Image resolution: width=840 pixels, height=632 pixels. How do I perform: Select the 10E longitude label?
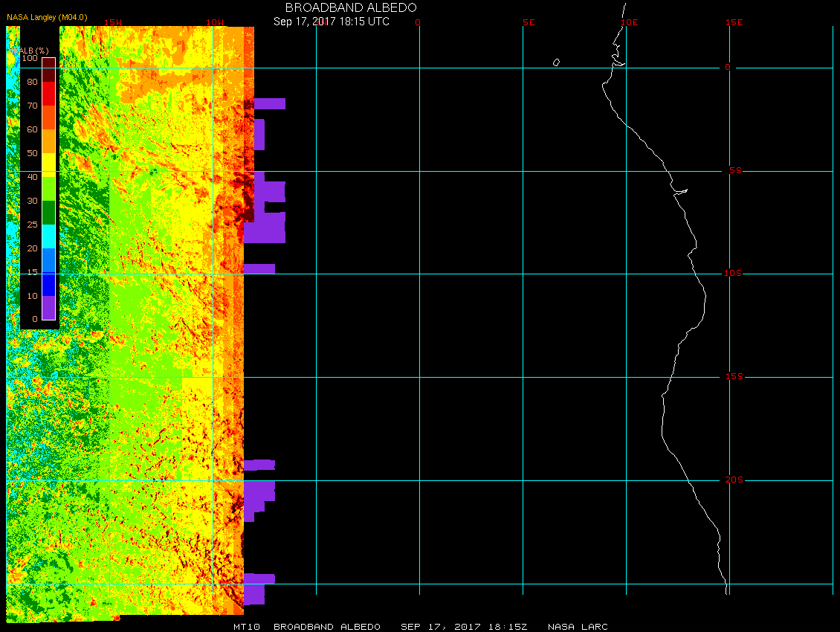[629, 22]
